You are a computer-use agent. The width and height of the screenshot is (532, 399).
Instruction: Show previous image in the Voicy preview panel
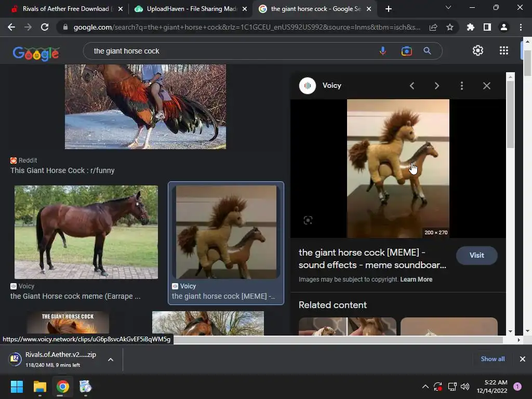tap(412, 86)
